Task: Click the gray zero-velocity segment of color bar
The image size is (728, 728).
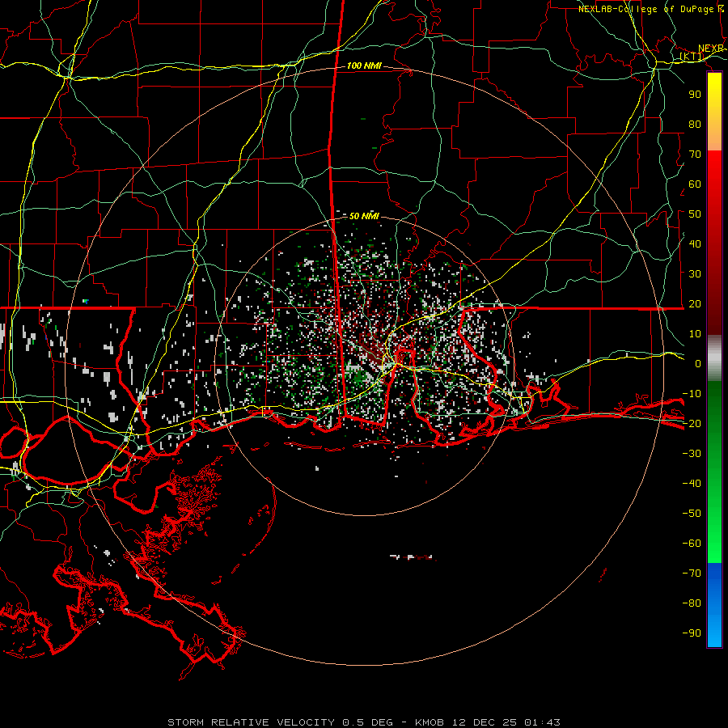Action: [714, 358]
